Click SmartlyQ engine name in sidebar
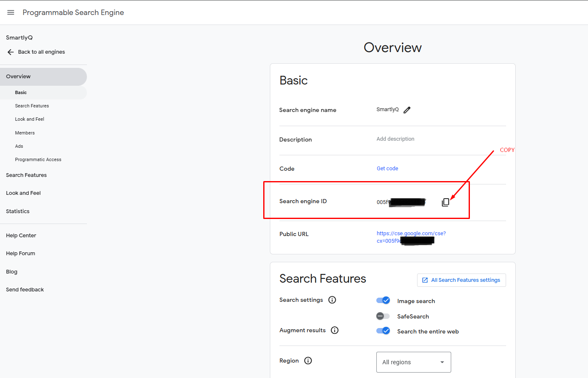 tap(19, 37)
